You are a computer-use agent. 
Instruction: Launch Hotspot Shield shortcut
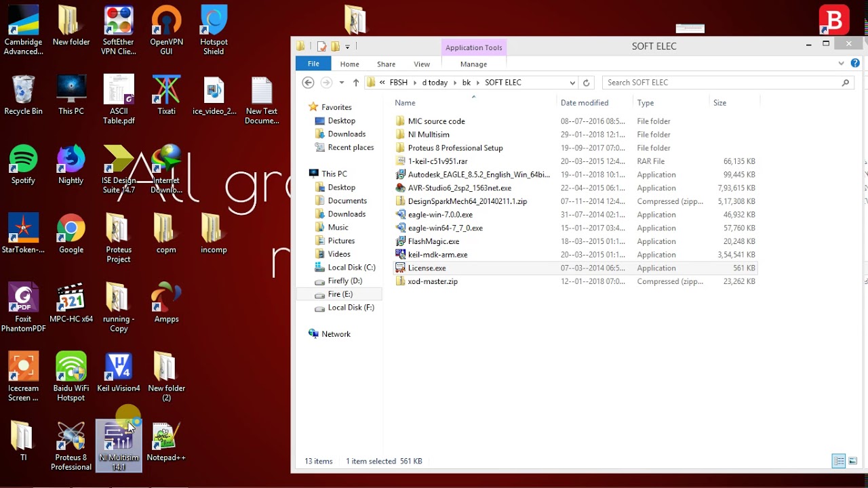(x=214, y=30)
